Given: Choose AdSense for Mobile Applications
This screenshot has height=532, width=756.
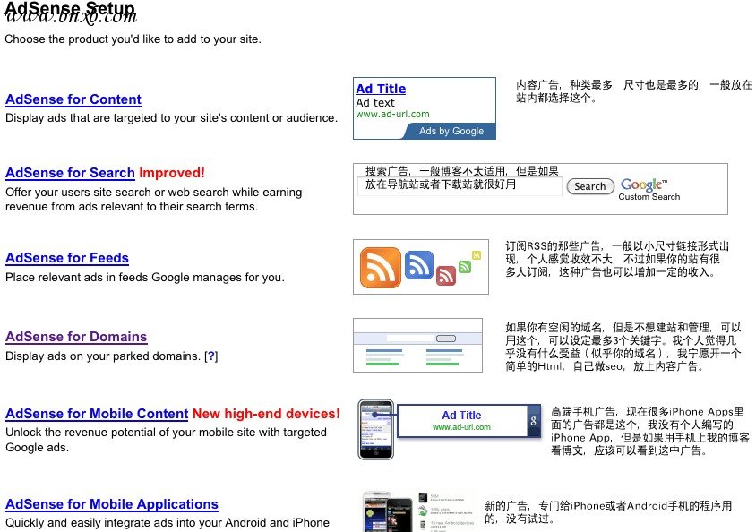Looking at the screenshot, I should click(x=112, y=504).
